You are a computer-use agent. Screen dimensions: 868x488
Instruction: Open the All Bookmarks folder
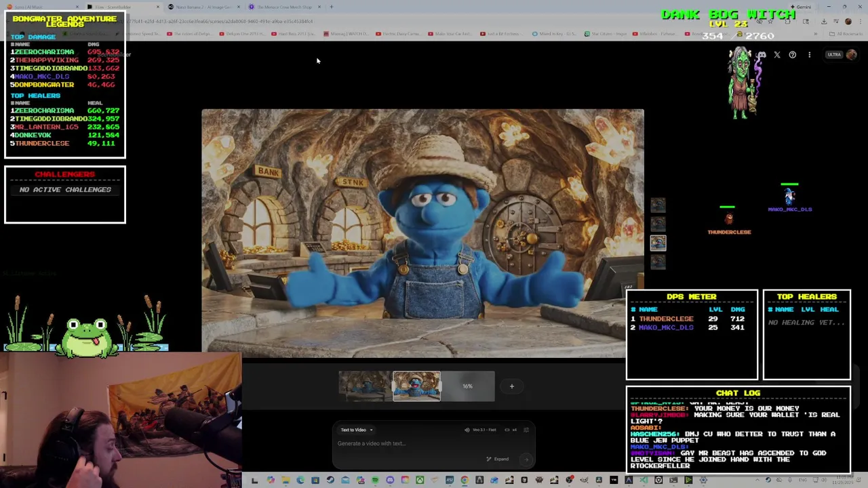tap(846, 34)
